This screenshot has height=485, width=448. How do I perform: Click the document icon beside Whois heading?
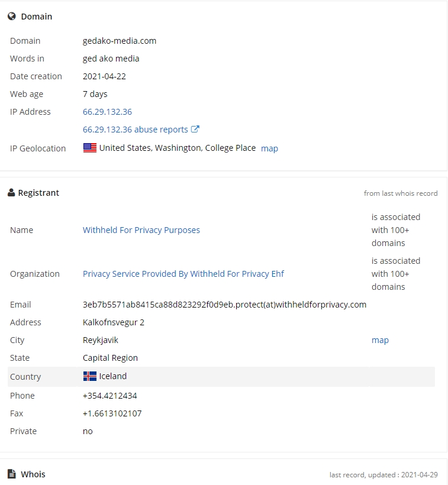(x=12, y=474)
